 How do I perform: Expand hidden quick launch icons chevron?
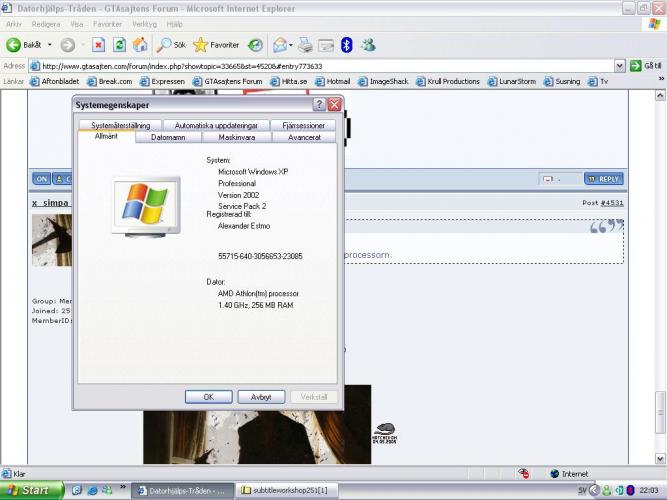tap(123, 486)
